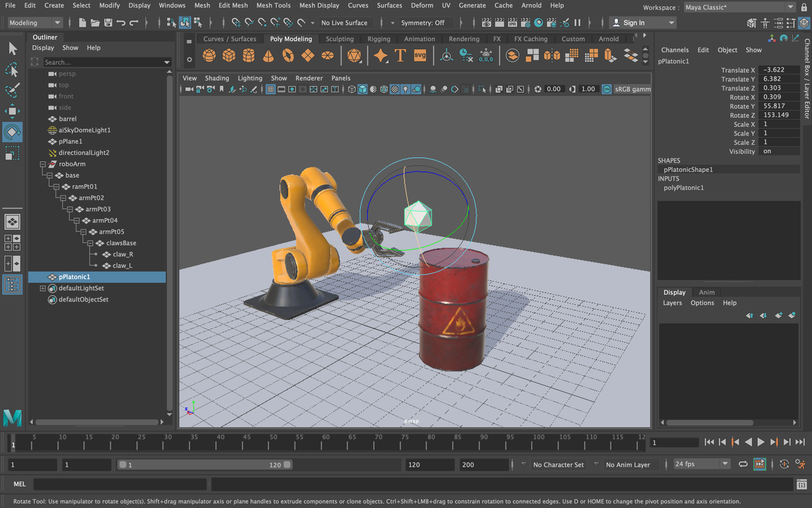Create a polygon cone from the shelf

[268, 55]
